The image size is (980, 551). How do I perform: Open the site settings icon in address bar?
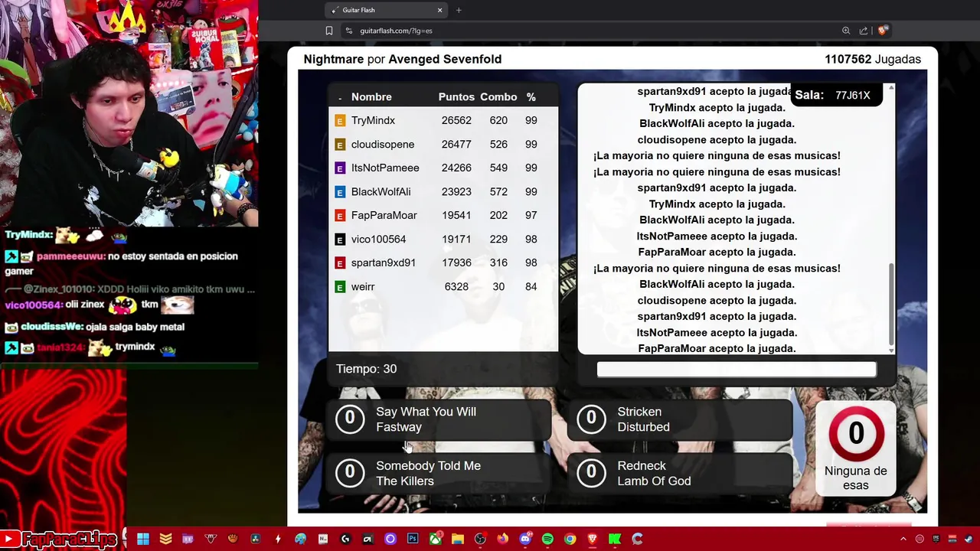349,31
